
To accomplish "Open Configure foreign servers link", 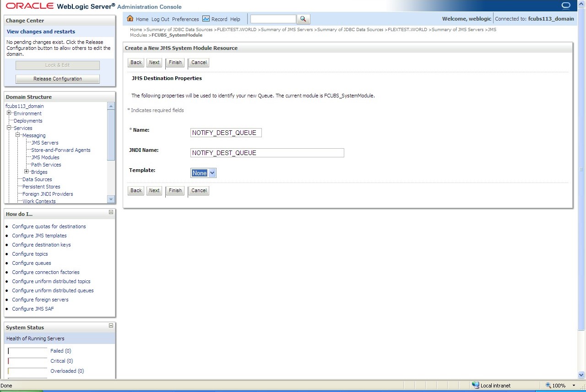I will (40, 300).
